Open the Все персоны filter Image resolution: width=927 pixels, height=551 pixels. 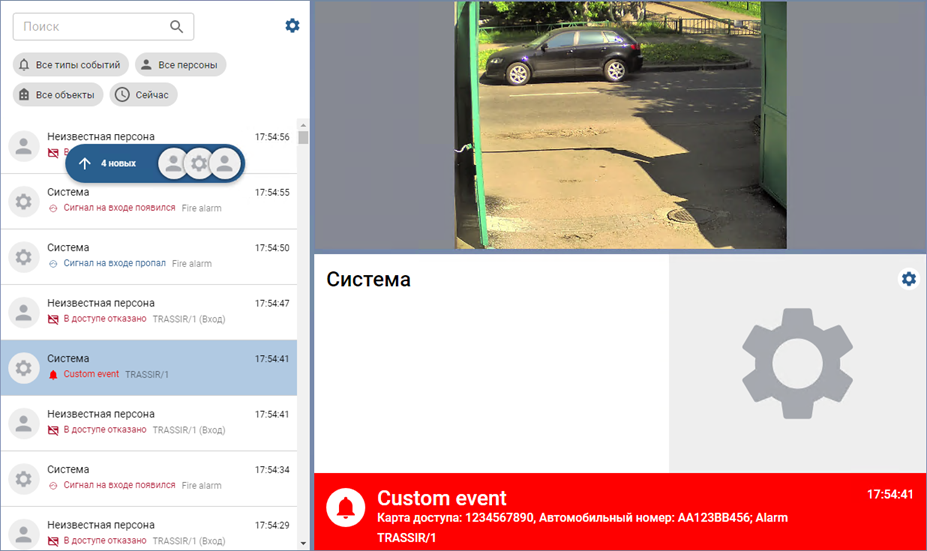coord(181,65)
